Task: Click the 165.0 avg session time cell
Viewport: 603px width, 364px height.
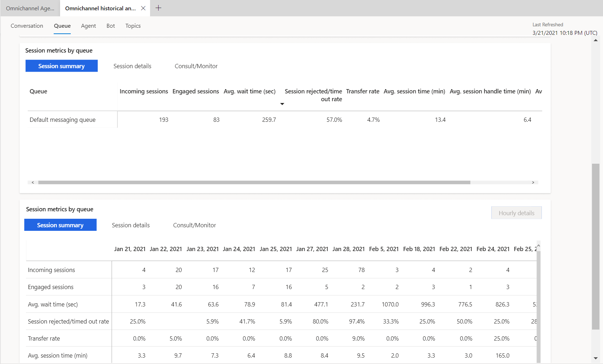Action: (x=502, y=355)
